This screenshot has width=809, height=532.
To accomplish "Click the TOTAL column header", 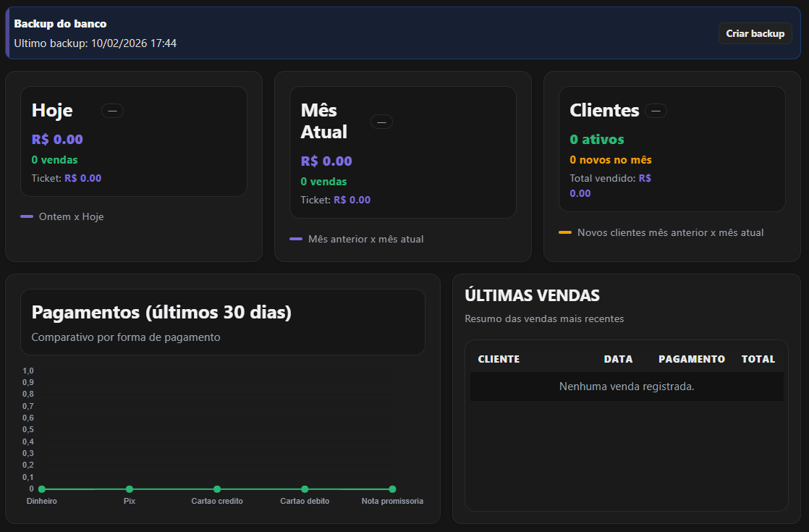I will pos(758,358).
